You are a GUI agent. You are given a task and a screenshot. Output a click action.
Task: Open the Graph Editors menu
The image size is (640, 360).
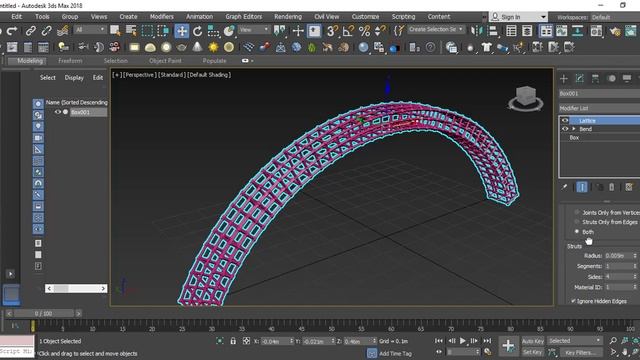click(x=244, y=17)
